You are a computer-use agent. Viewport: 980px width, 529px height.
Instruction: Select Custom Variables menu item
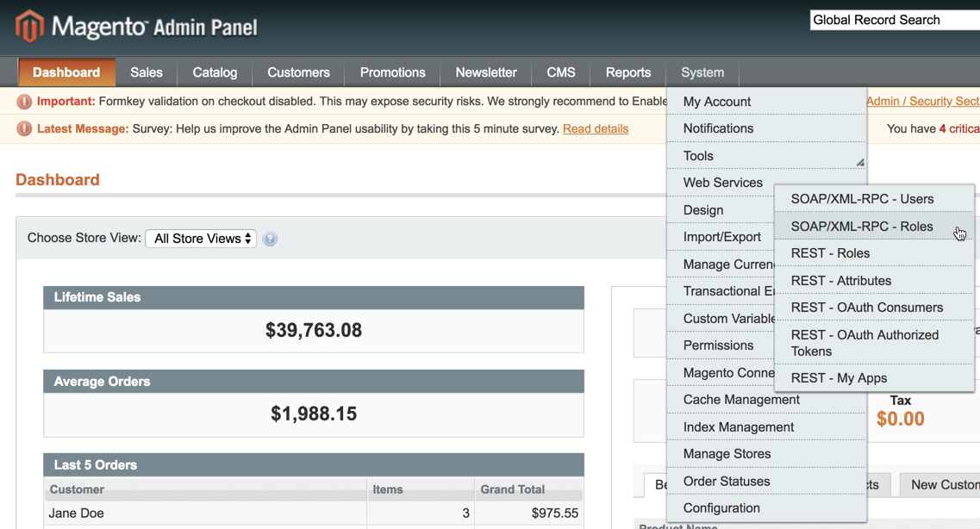pyautogui.click(x=721, y=319)
